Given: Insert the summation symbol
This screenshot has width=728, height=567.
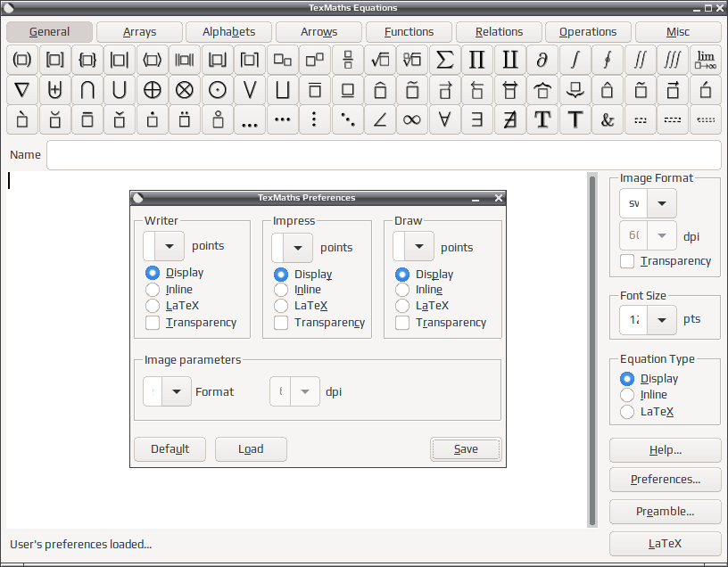Looking at the screenshot, I should coord(445,60).
